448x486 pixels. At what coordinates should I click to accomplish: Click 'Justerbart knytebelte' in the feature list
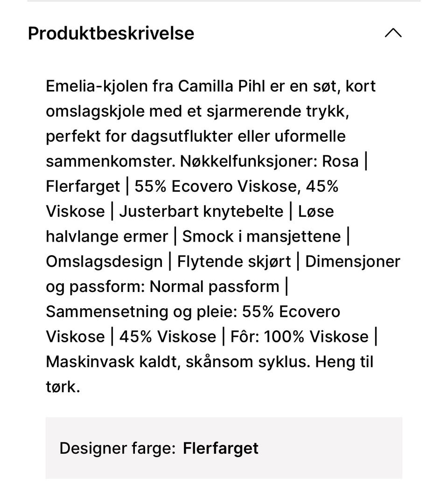pyautogui.click(x=201, y=211)
